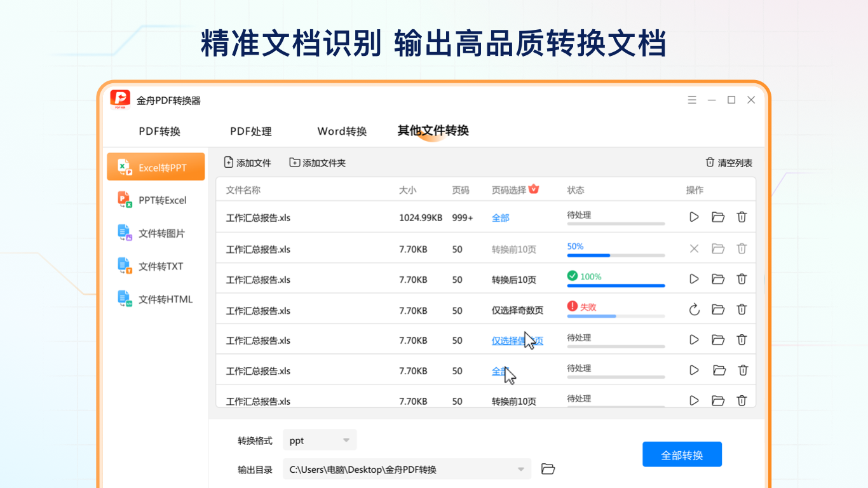Clear the list using 清空列表

coord(729,162)
